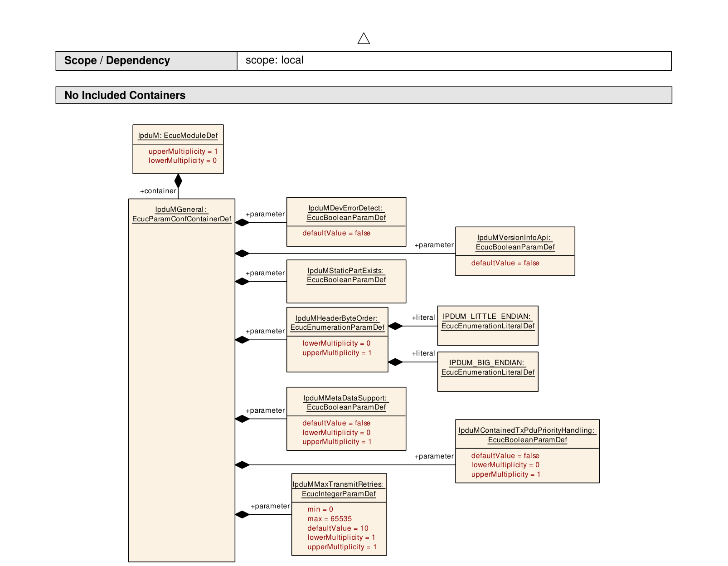This screenshot has width=728, height=566.
Task: Click '+literal' label beside IPDUM_BIG_ENDIAN
Action: tap(423, 353)
